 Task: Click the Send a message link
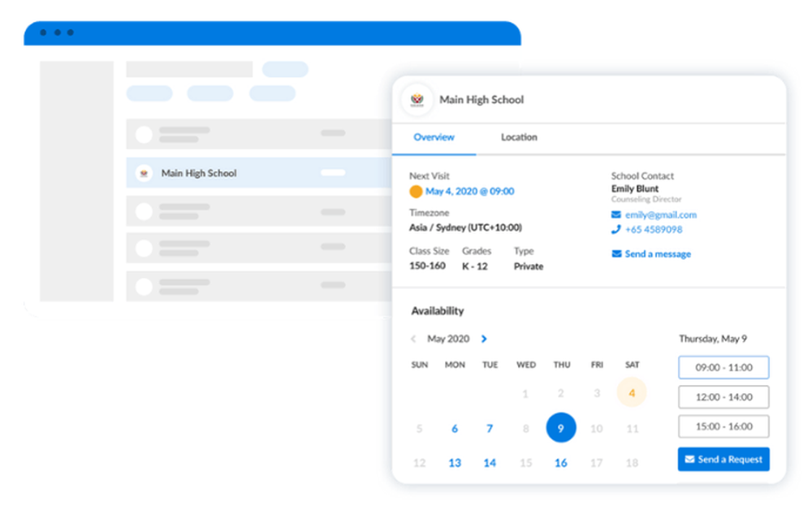click(x=658, y=253)
